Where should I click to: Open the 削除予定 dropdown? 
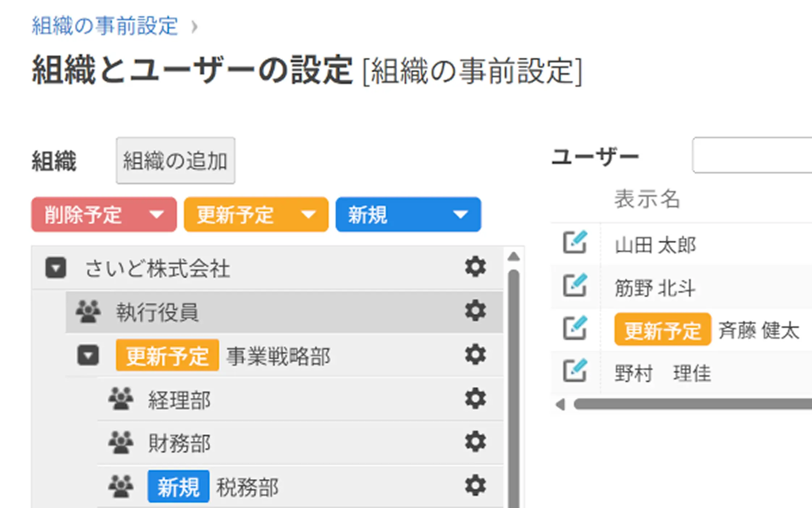point(104,215)
